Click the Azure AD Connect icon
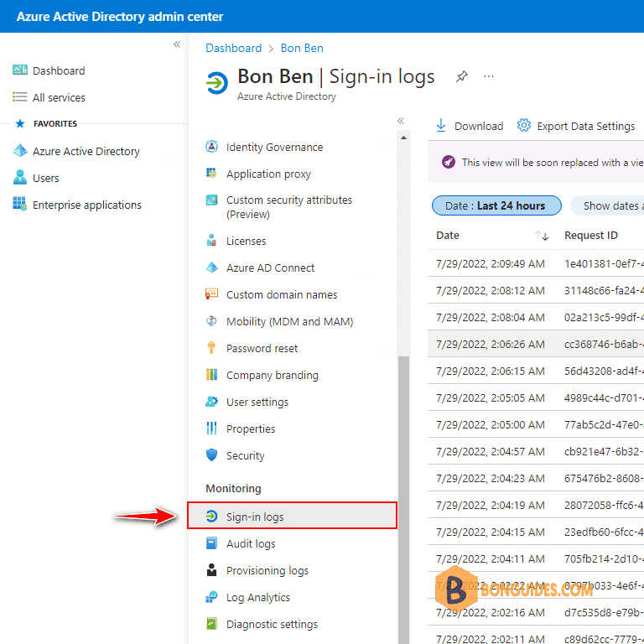The width and height of the screenshot is (644, 644). pyautogui.click(x=211, y=267)
